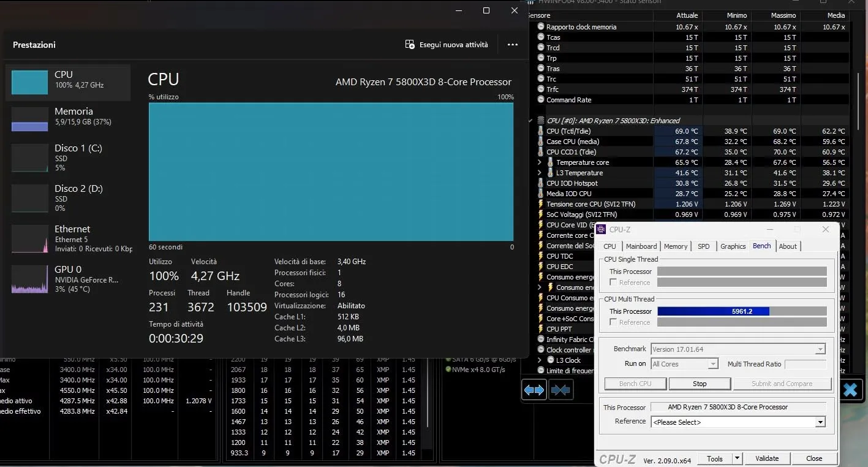Image resolution: width=868 pixels, height=467 pixels.
Task: Click the thermometer icon beside CPU IOD Hotspot
Action: [x=540, y=183]
